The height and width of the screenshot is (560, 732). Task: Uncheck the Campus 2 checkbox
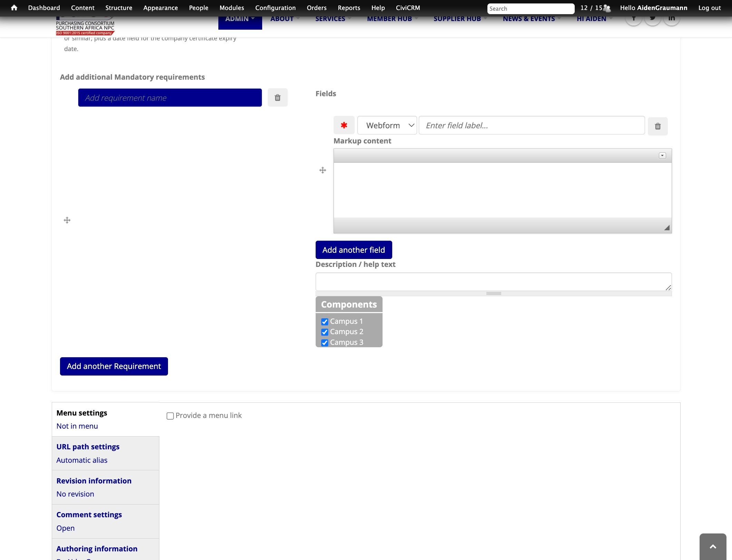pyautogui.click(x=325, y=332)
